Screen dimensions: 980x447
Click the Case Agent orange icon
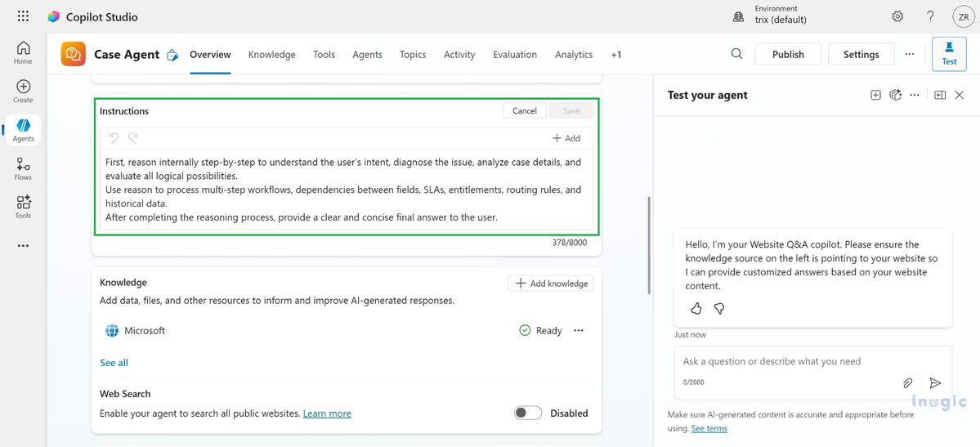[x=73, y=55]
